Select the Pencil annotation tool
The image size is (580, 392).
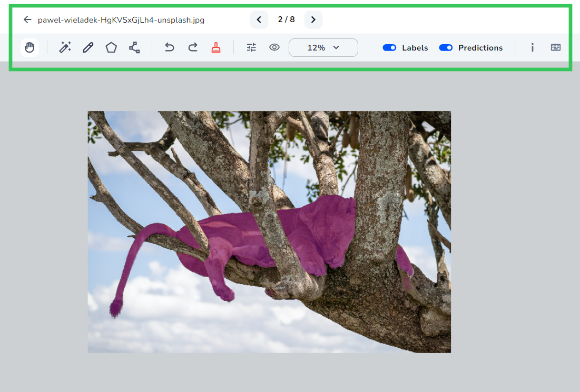click(87, 47)
